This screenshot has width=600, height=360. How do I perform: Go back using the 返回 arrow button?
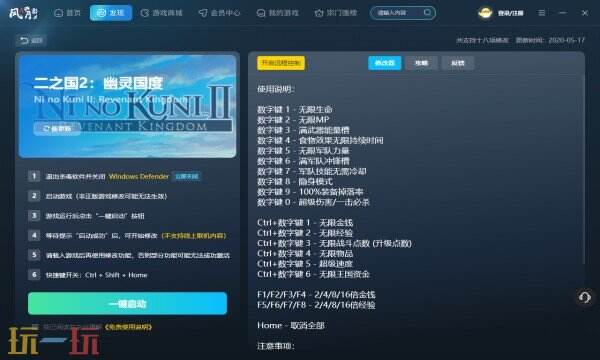[31, 40]
